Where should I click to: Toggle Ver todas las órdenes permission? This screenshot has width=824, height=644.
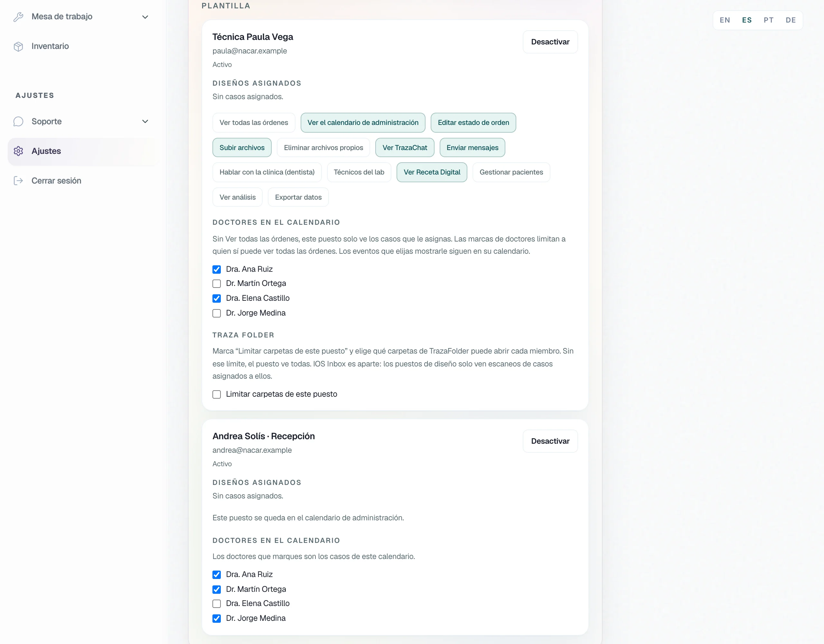tap(254, 123)
